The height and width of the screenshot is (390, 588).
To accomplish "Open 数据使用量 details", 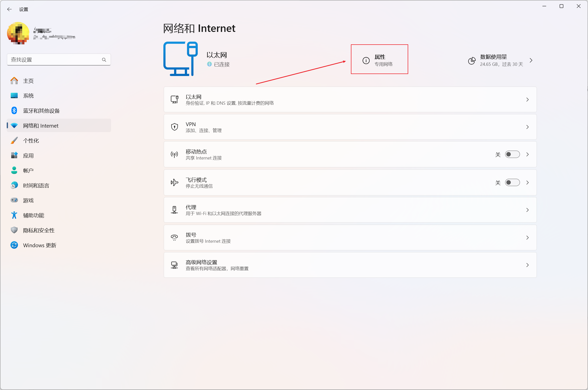I will 501,60.
